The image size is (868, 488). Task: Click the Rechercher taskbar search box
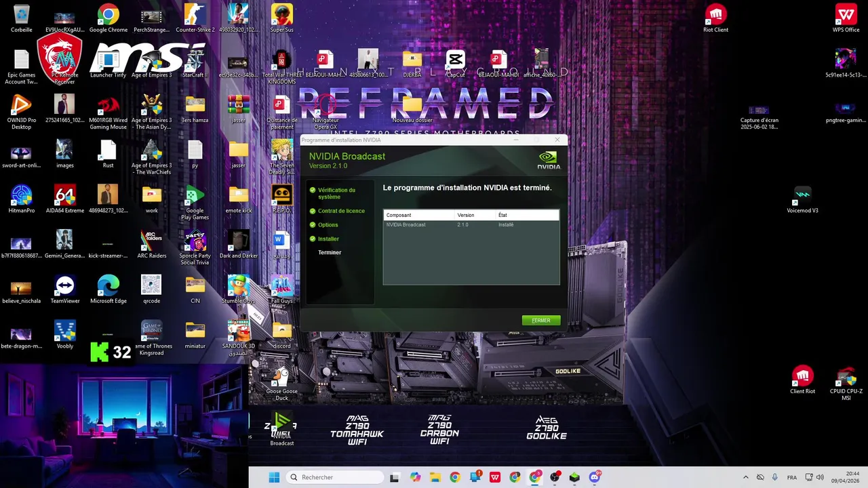[335, 477]
